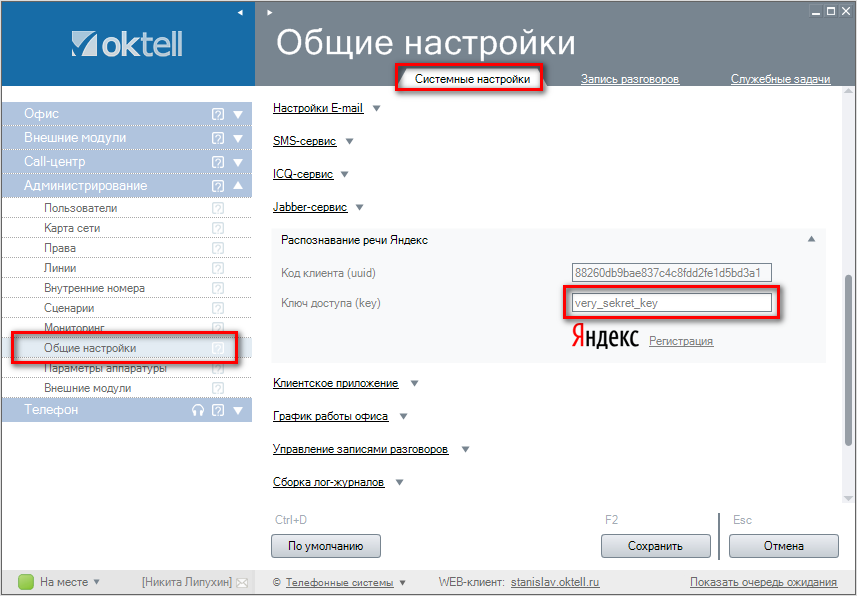Click the help icon beside Call-центр section
Viewport: 857px width, 596px height.
click(218, 162)
